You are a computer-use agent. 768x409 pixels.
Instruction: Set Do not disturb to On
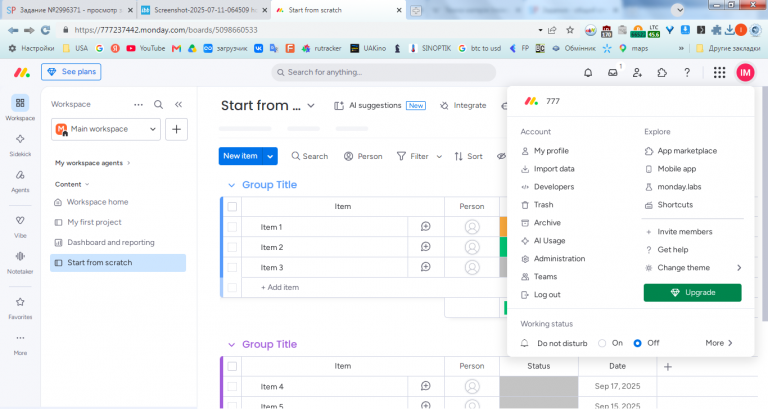coord(602,343)
